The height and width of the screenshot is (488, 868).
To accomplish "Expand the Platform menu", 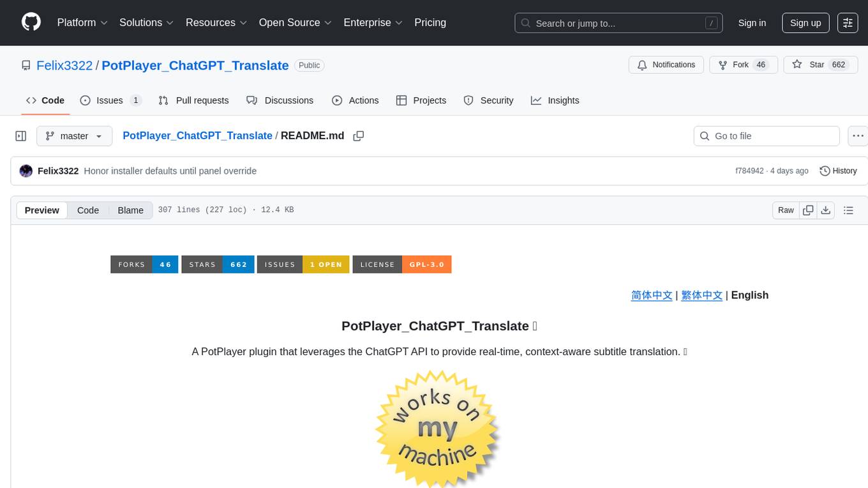I will 82,22.
